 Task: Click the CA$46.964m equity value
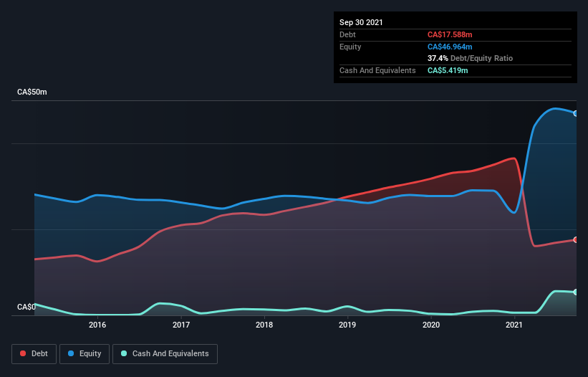tap(450, 47)
